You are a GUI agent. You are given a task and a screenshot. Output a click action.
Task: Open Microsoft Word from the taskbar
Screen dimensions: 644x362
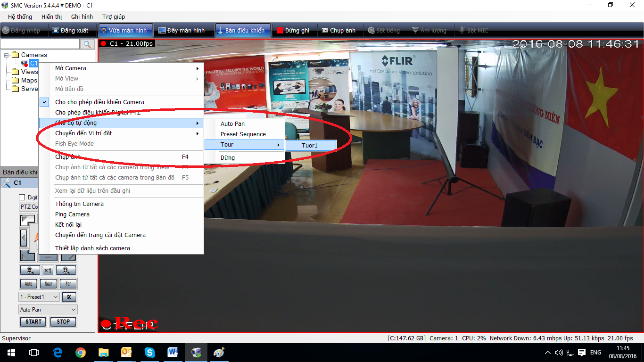[173, 353]
